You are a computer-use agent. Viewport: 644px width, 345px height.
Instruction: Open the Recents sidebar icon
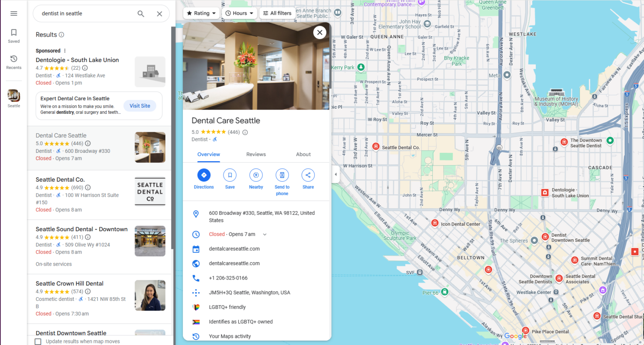[x=13, y=61]
